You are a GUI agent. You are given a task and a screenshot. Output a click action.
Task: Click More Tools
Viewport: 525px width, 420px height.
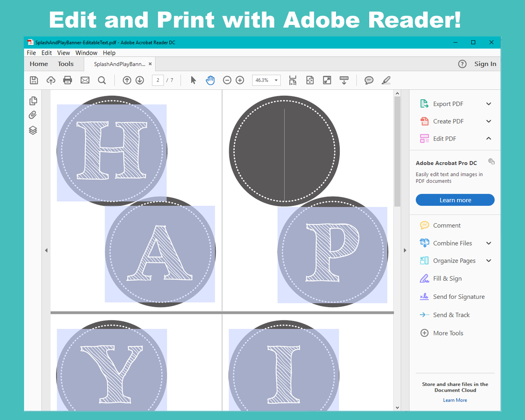(x=448, y=333)
